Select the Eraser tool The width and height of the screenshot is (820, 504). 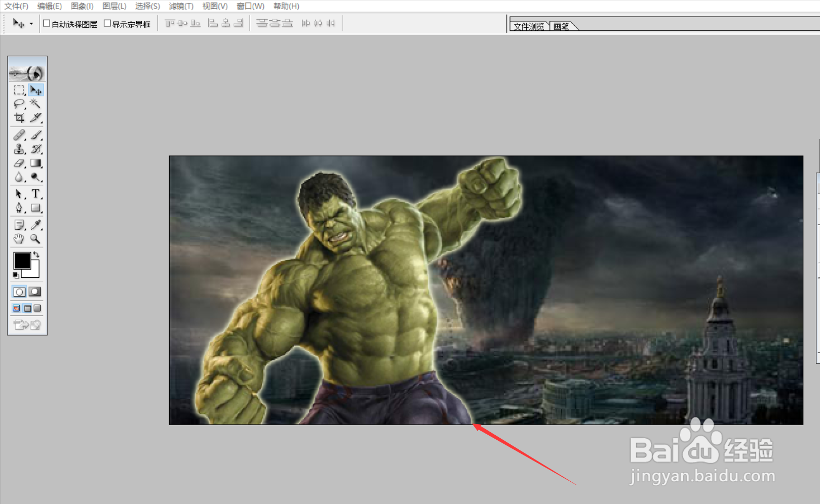pos(19,163)
